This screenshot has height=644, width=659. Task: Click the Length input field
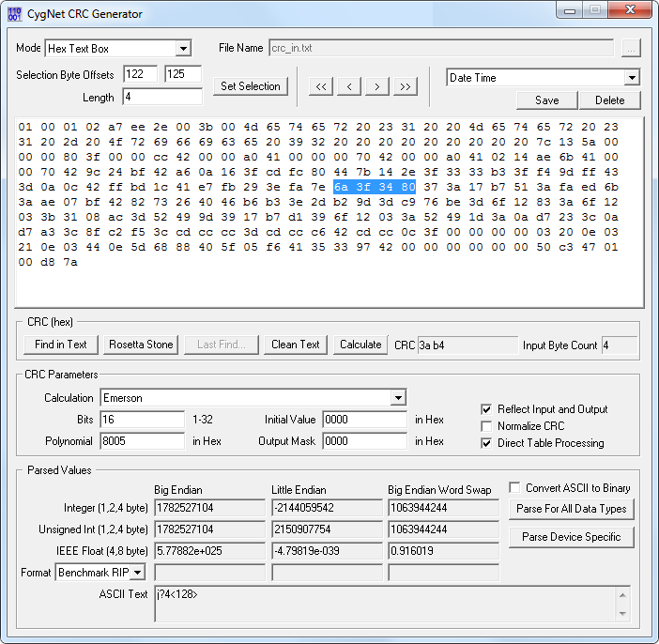pyautogui.click(x=162, y=97)
